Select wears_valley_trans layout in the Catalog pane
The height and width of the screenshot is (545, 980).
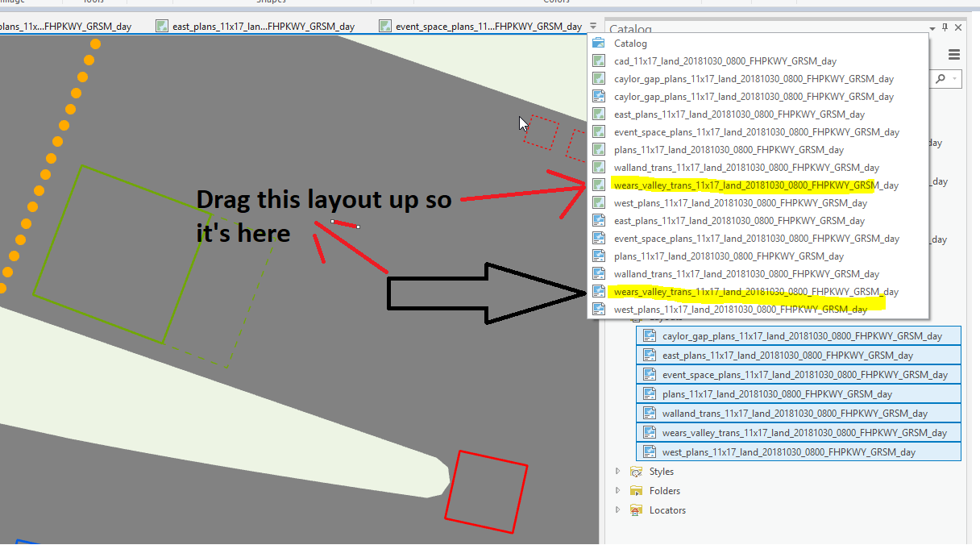(x=799, y=433)
